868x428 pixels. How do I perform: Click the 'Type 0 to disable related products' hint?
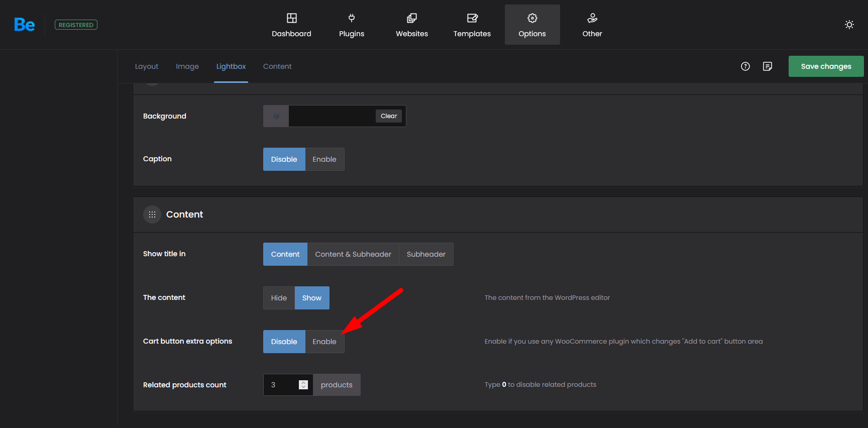540,385
